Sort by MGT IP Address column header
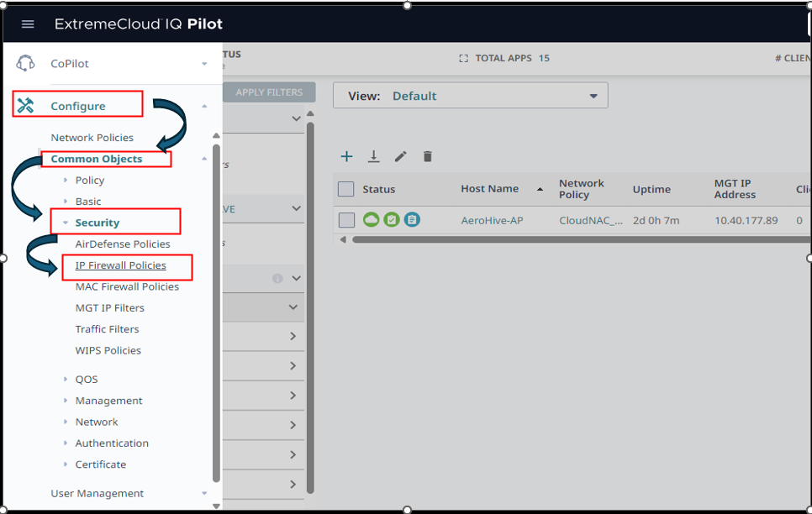Image resolution: width=812 pixels, height=514 pixels. coord(735,189)
